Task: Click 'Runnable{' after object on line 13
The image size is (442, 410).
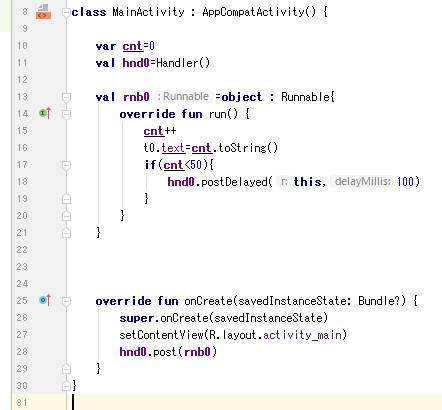Action: tap(308, 97)
